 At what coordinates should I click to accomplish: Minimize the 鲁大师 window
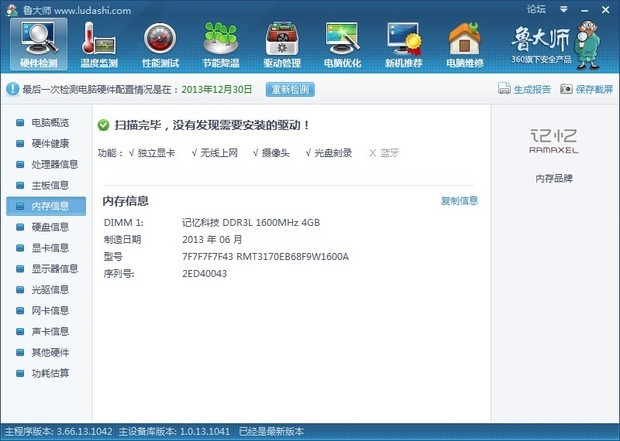(x=585, y=10)
